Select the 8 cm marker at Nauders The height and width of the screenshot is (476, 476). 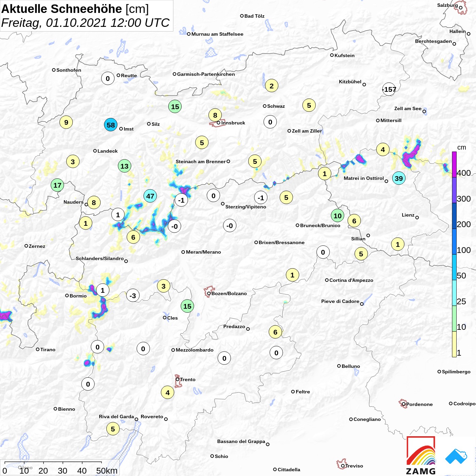(94, 203)
